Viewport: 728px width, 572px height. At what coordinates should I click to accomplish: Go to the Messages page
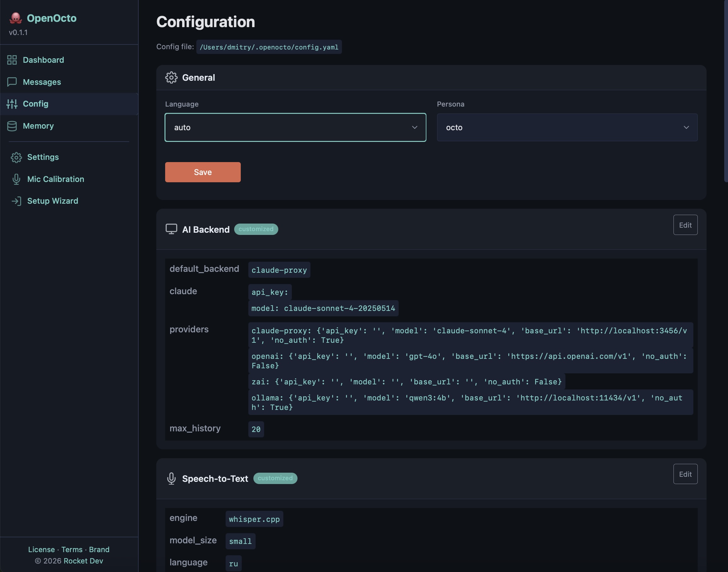coord(69,82)
